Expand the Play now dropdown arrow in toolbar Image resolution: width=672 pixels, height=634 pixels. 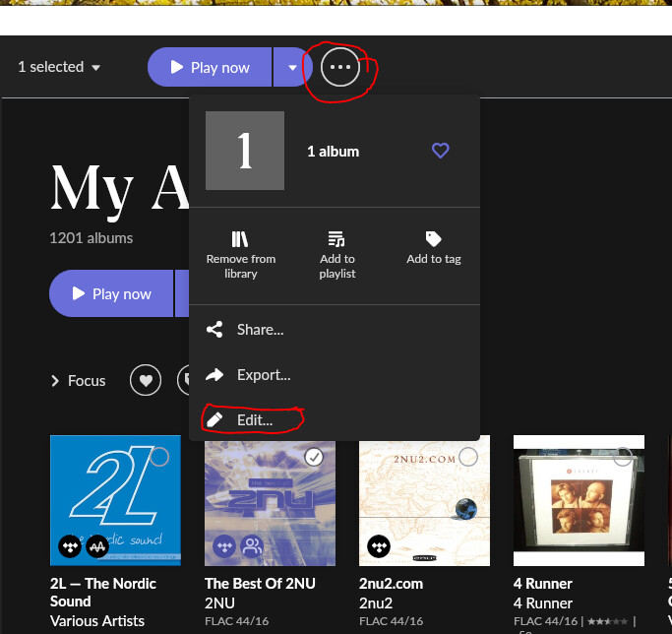(x=292, y=67)
